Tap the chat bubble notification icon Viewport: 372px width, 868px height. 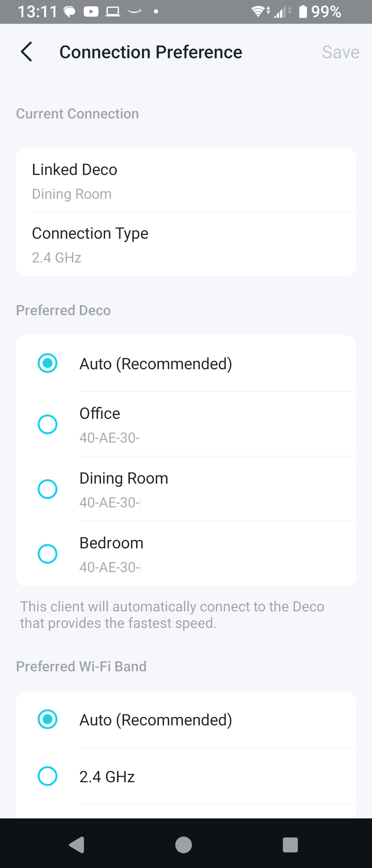pyautogui.click(x=70, y=12)
